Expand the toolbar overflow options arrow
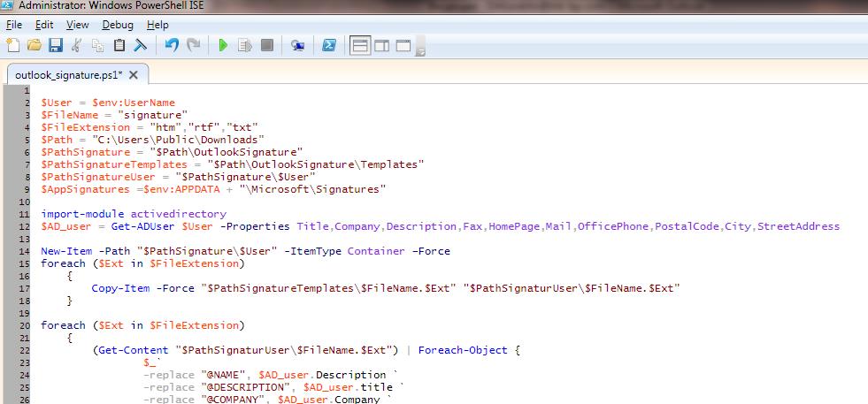Viewport: 868px width, 404px height. pyautogui.click(x=420, y=47)
